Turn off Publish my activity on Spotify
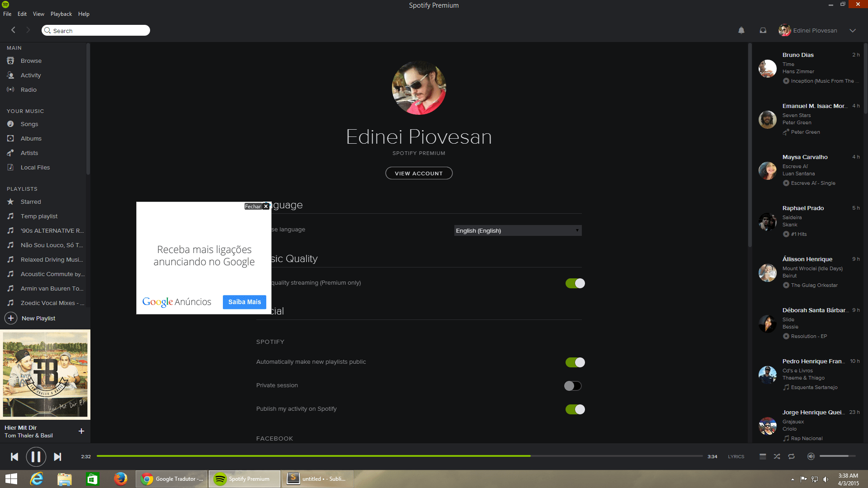Screen dimensions: 868x488 point(575,409)
